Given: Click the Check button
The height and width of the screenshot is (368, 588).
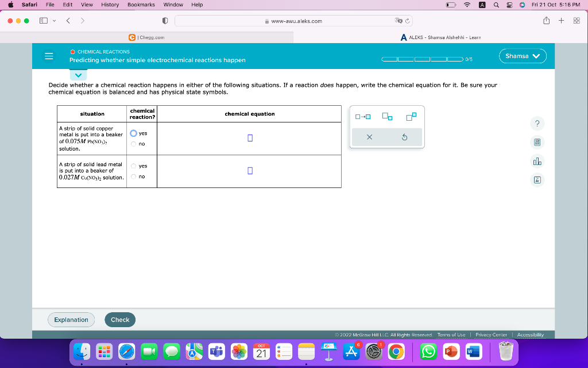Looking at the screenshot, I should [x=120, y=320].
